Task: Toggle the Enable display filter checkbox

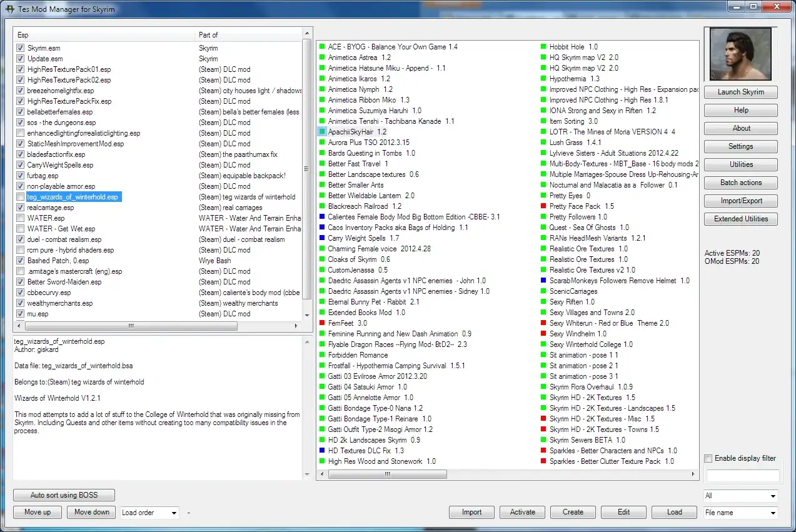Action: pos(708,458)
